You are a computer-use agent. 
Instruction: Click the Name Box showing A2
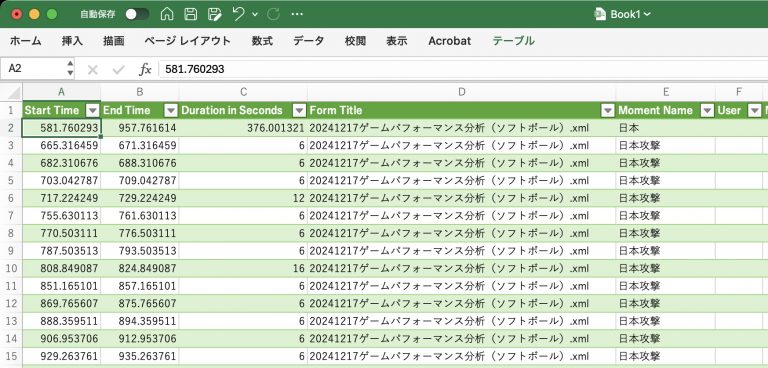coord(32,69)
